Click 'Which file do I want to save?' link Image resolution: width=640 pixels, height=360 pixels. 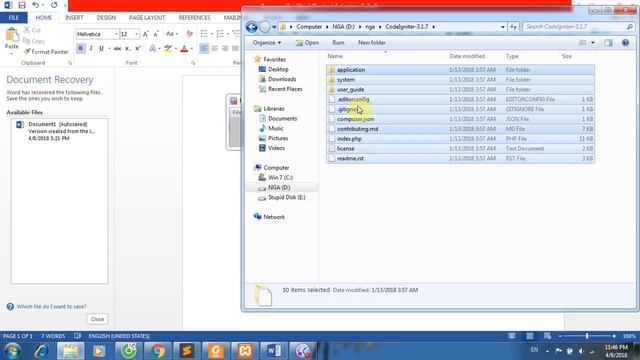(x=51, y=307)
